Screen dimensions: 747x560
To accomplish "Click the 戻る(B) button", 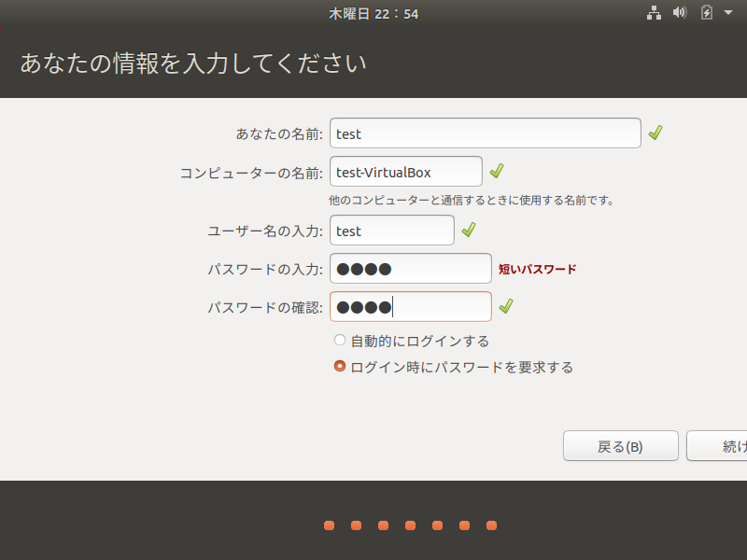I will click(620, 446).
